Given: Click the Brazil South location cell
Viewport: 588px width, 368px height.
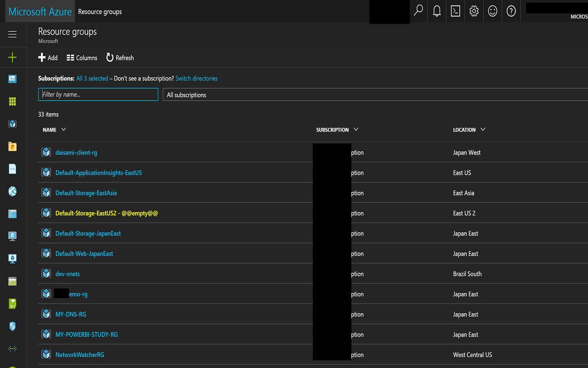Looking at the screenshot, I should 467,274.
